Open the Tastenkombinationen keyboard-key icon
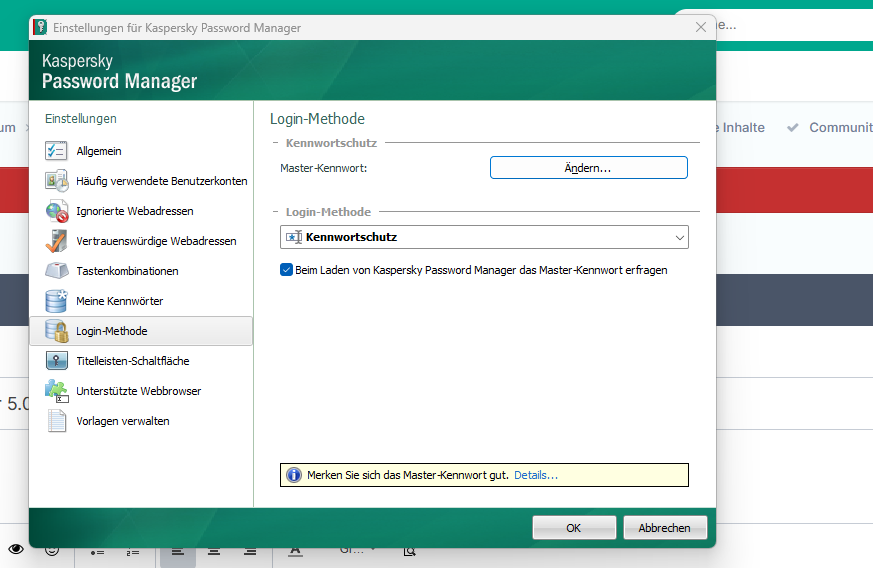The height and width of the screenshot is (568, 873). [56, 271]
